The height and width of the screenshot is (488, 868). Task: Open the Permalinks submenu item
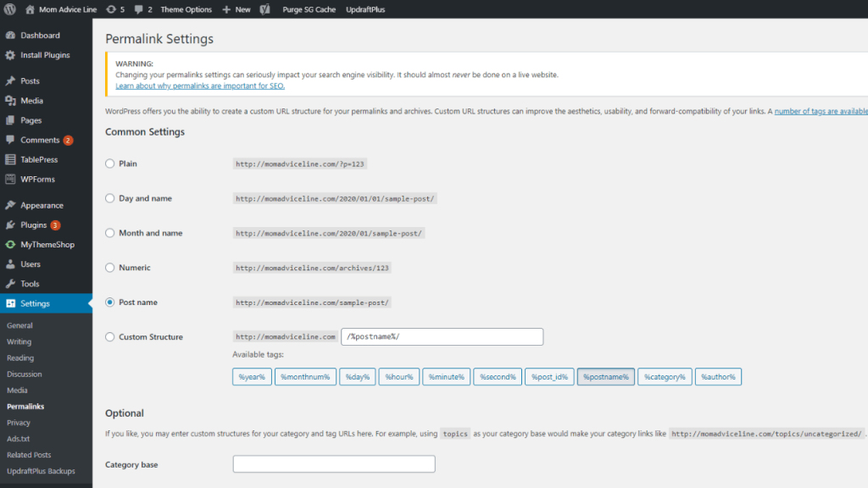pyautogui.click(x=25, y=406)
